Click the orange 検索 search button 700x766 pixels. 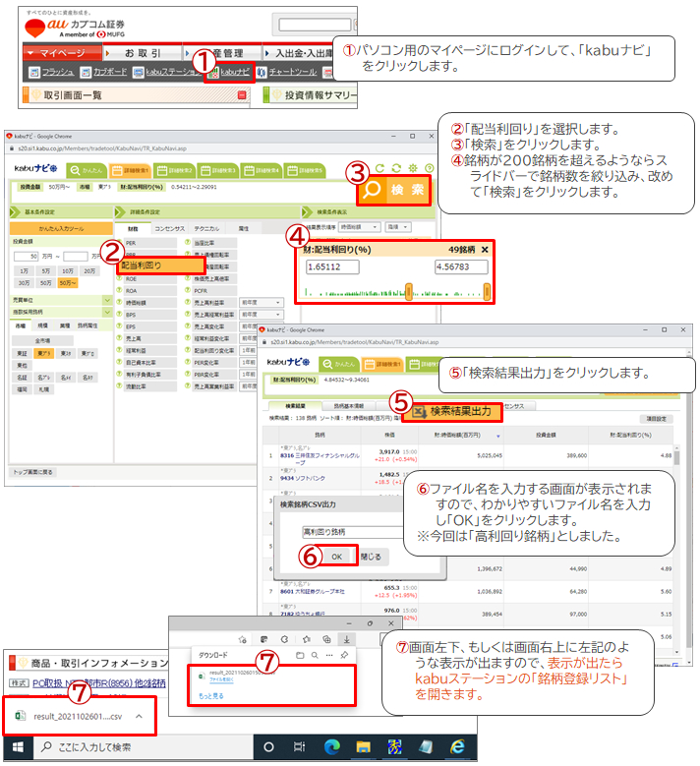coord(394,190)
